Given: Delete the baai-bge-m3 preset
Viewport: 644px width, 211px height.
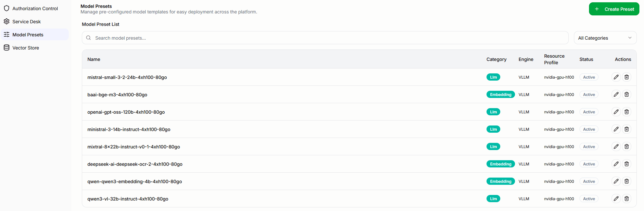Looking at the screenshot, I should click(x=627, y=94).
